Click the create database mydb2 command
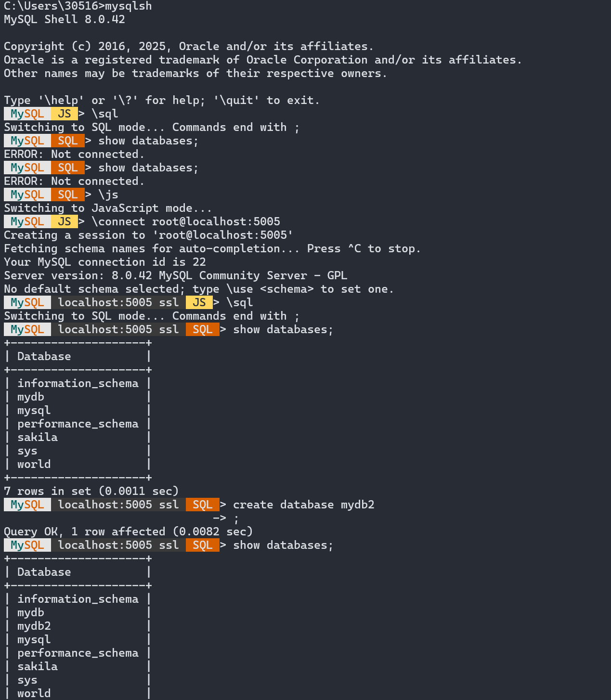The height and width of the screenshot is (700, 611). pyautogui.click(x=303, y=505)
